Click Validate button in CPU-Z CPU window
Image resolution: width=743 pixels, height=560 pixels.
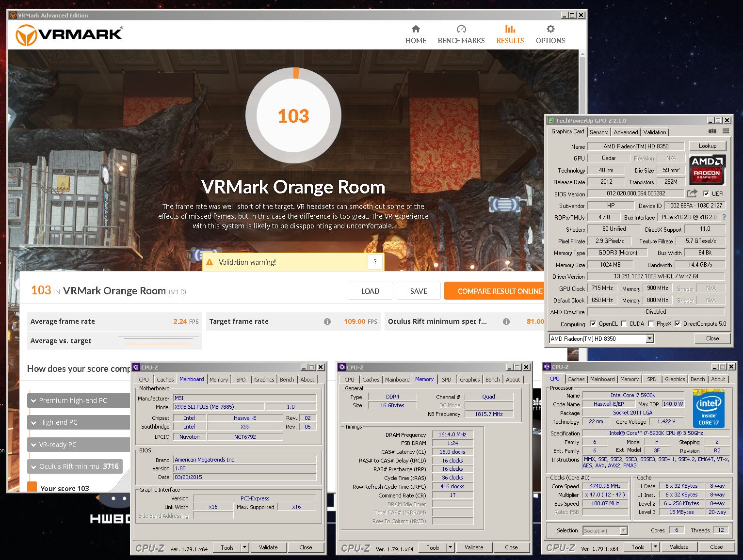point(679,547)
